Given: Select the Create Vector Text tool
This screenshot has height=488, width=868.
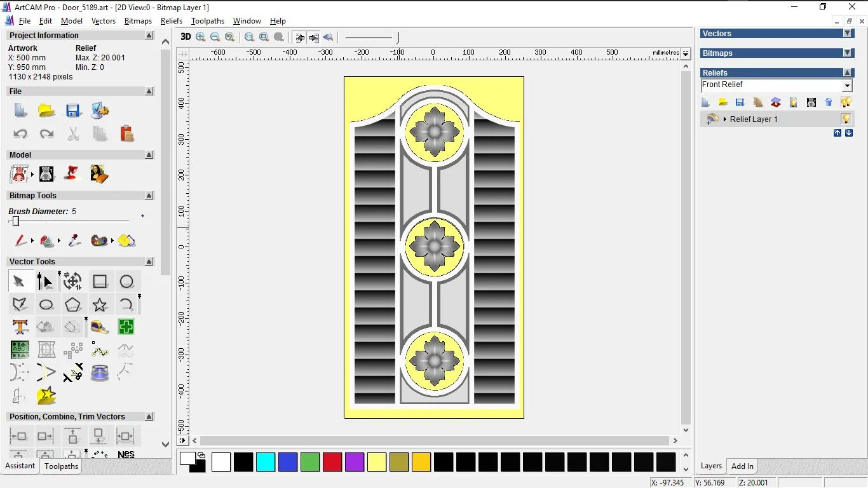Looking at the screenshot, I should (x=20, y=327).
